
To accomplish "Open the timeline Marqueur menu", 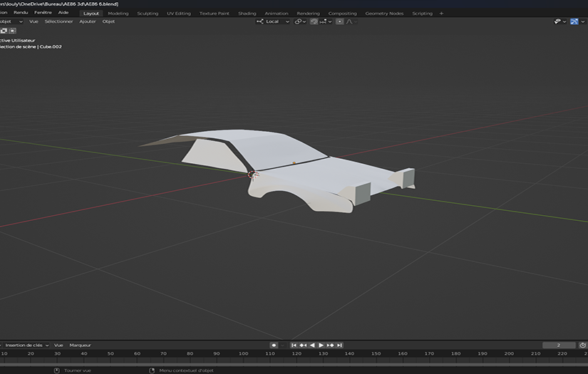I will pos(81,345).
